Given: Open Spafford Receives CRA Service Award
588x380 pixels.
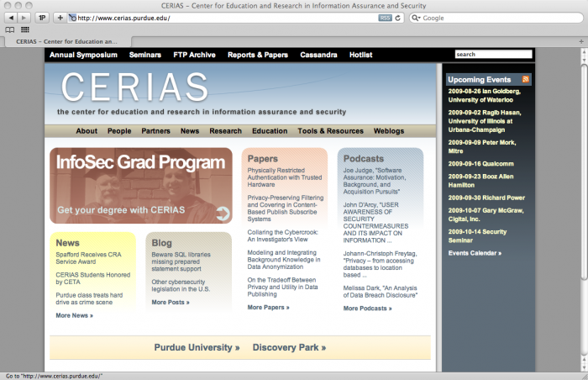Looking at the screenshot, I should (88, 258).
